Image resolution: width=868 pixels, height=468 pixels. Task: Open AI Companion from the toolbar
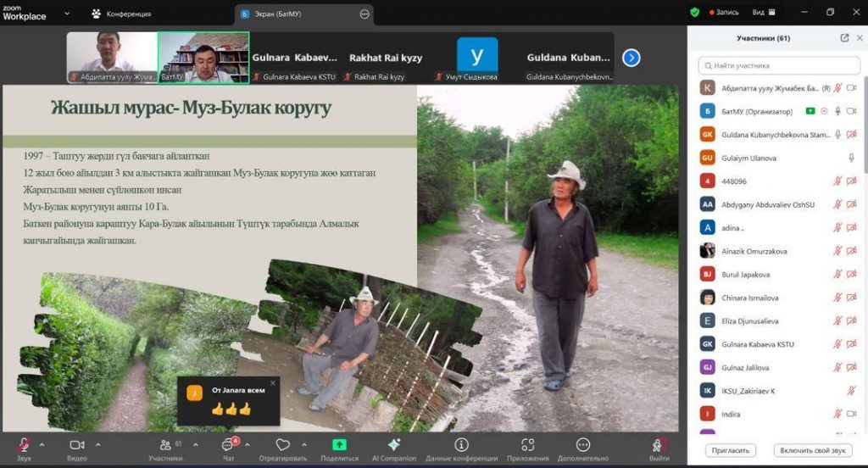point(393,445)
